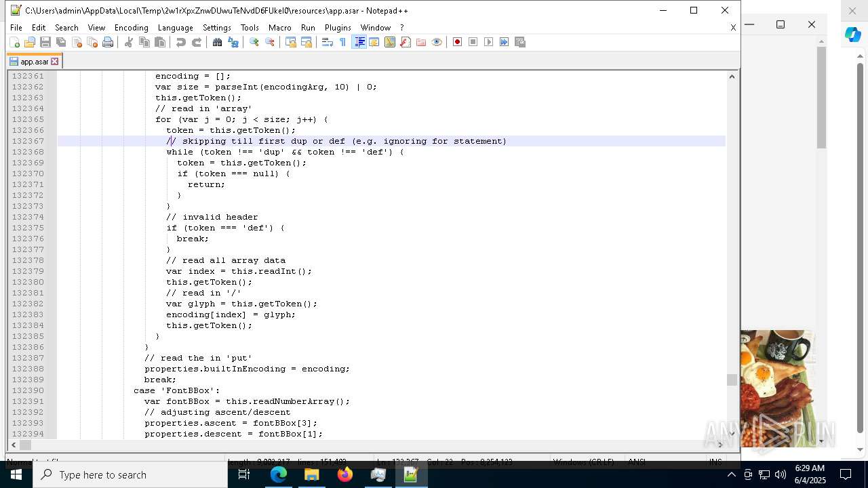Image resolution: width=868 pixels, height=488 pixels.
Task: Click line number 132374 in the margin
Action: tap(28, 217)
